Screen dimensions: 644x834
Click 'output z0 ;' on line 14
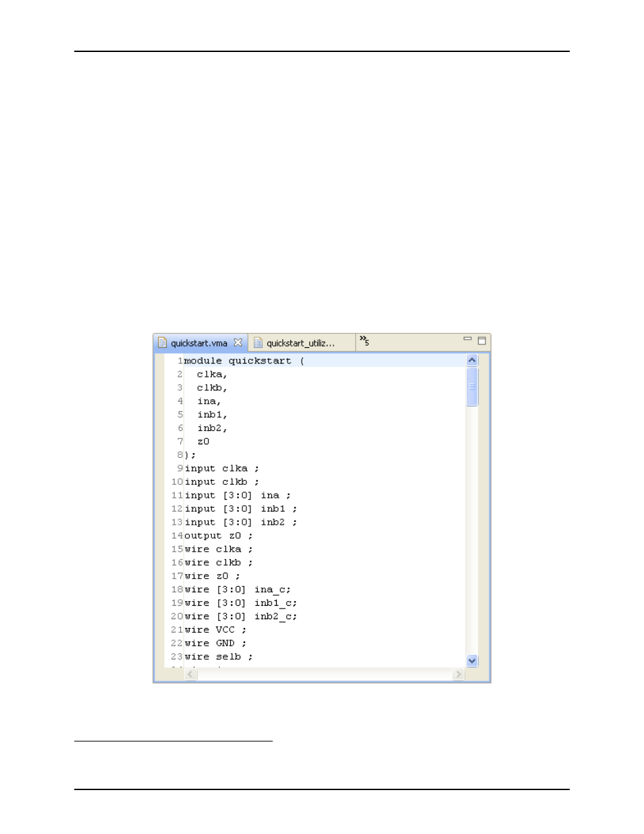pyautogui.click(x=219, y=536)
